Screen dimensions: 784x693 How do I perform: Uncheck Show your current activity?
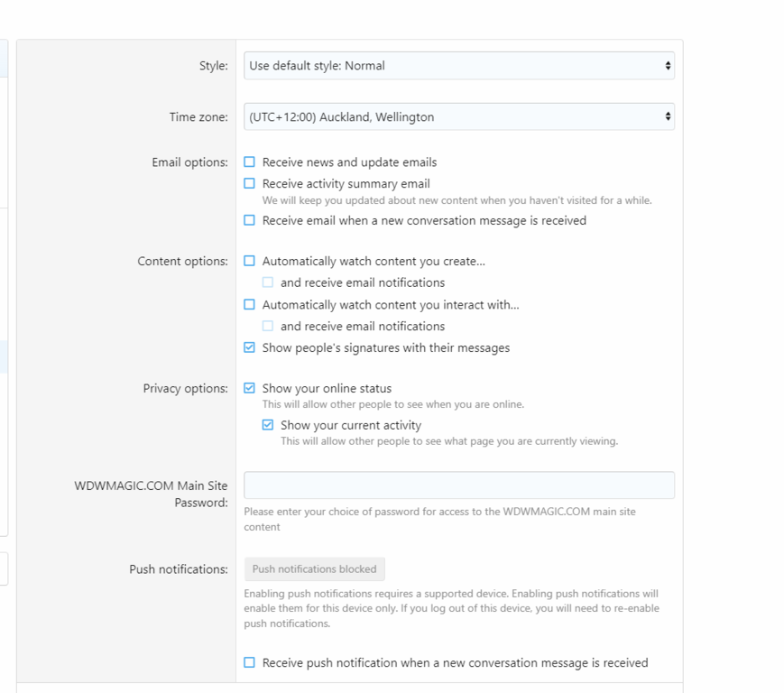point(268,425)
